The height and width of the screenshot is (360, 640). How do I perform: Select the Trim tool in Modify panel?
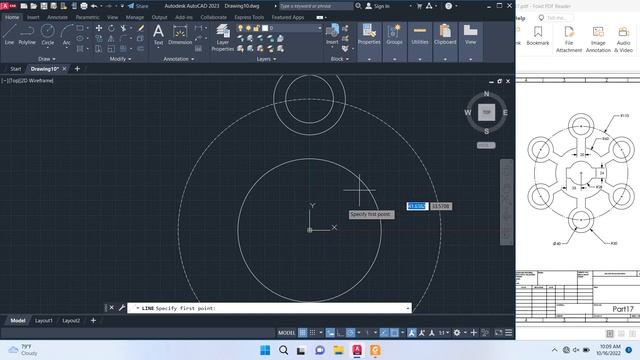coord(123,28)
